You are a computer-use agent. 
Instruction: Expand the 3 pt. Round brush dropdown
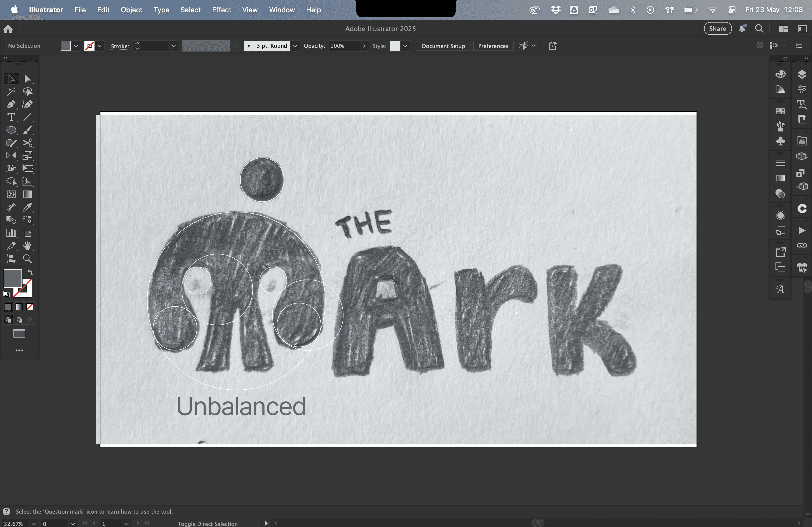tap(295, 46)
